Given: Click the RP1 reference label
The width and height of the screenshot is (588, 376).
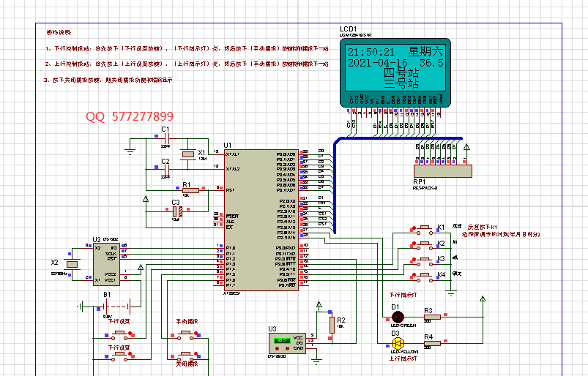Looking at the screenshot, I should pyautogui.click(x=420, y=181).
